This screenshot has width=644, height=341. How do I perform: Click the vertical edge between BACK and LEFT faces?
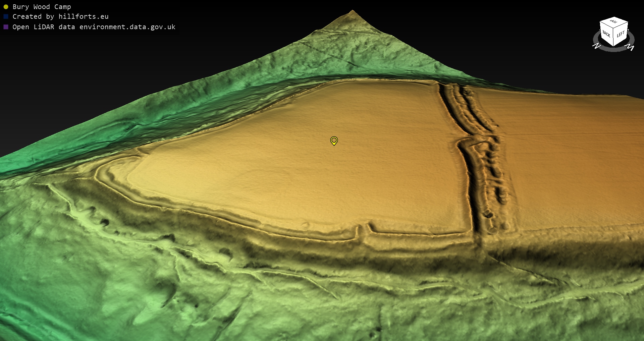click(x=614, y=37)
